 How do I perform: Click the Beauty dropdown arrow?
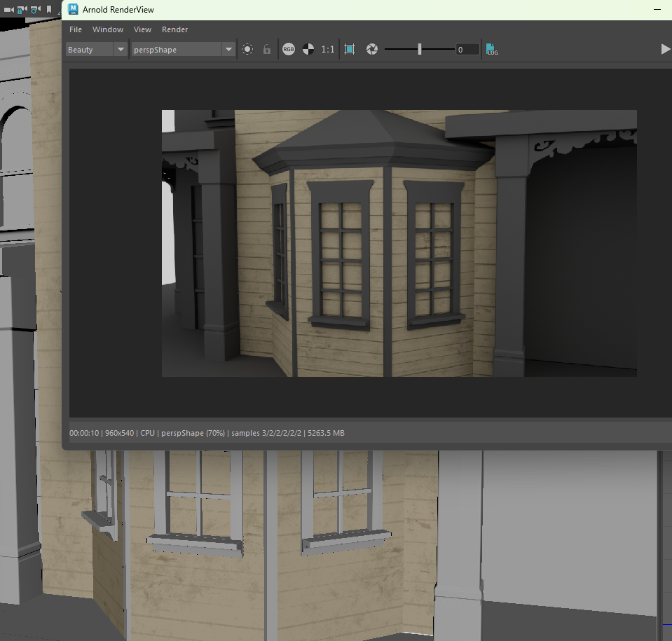pyautogui.click(x=121, y=50)
